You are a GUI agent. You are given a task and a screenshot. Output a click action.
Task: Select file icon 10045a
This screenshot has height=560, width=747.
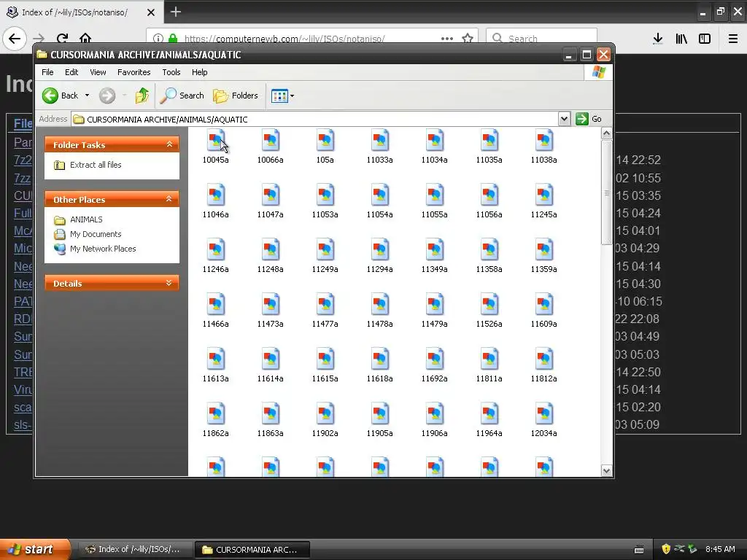(216, 141)
